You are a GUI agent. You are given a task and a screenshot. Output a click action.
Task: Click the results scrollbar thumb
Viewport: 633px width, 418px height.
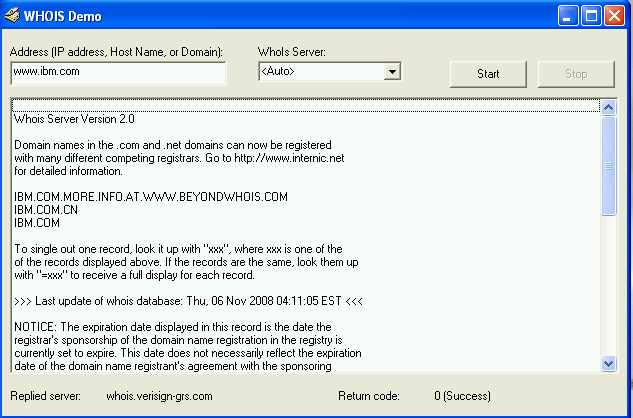point(608,166)
